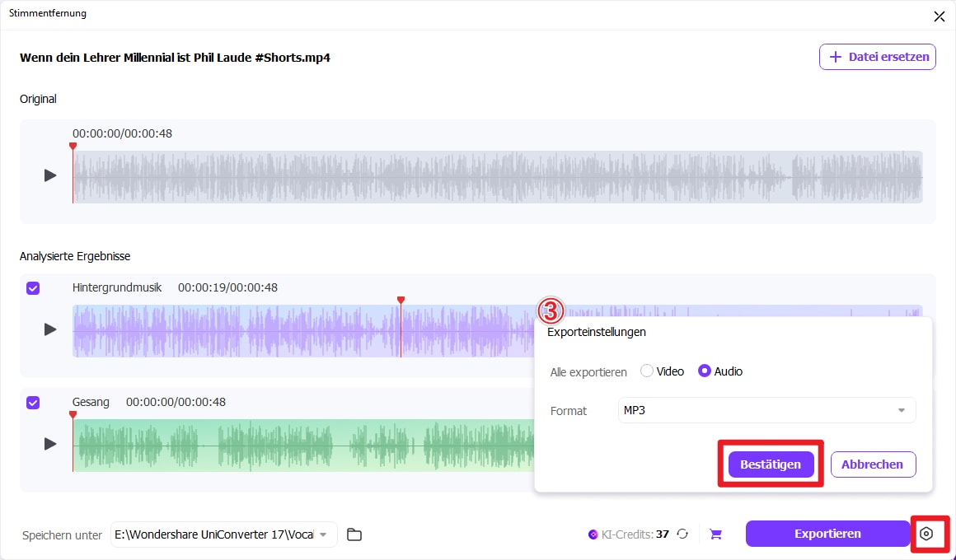This screenshot has height=560, width=956.
Task: Open the output folder browser icon
Action: coord(354,534)
